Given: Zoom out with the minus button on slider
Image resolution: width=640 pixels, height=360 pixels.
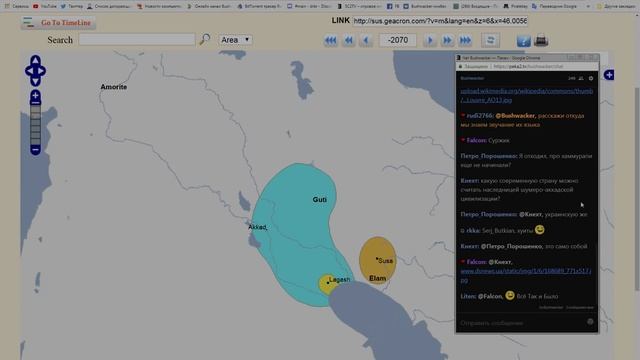Looking at the screenshot, I should (x=36, y=150).
